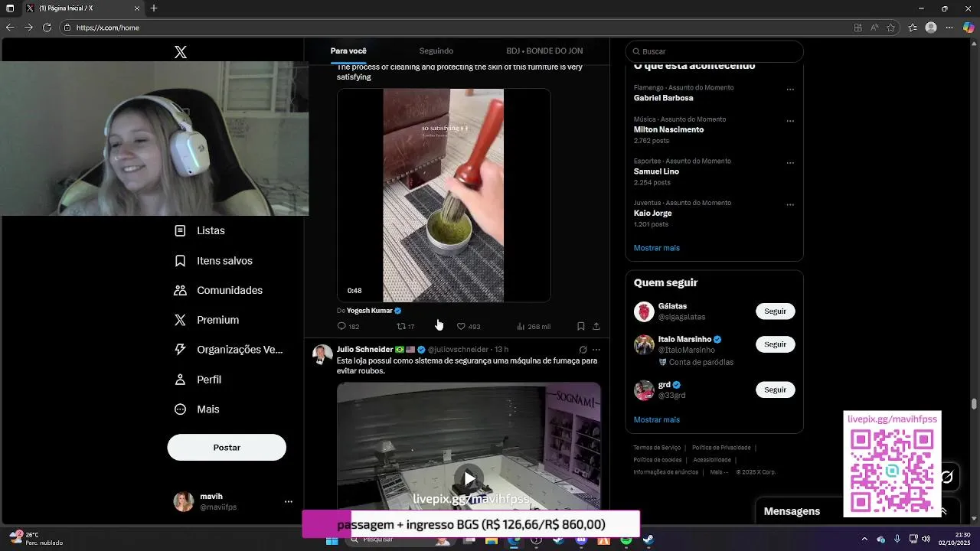The height and width of the screenshot is (551, 980).
Task: Open the Windows Start menu
Action: click(332, 540)
